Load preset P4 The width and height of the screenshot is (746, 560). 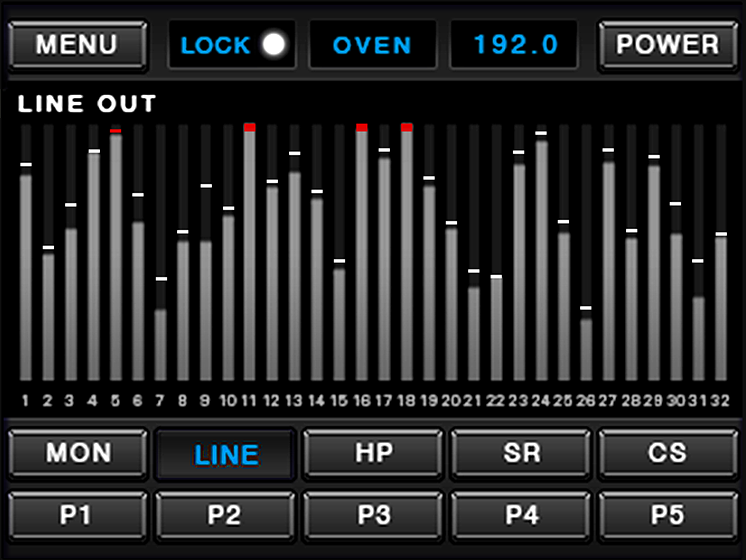(521, 515)
